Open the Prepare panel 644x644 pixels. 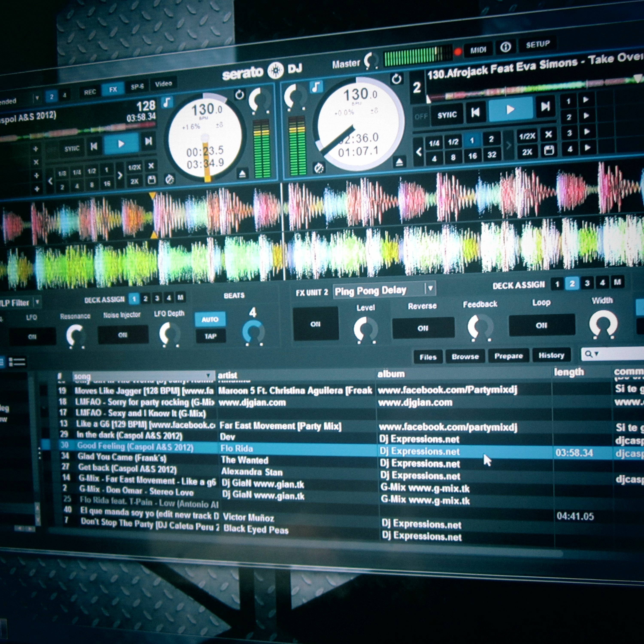pyautogui.click(x=508, y=356)
